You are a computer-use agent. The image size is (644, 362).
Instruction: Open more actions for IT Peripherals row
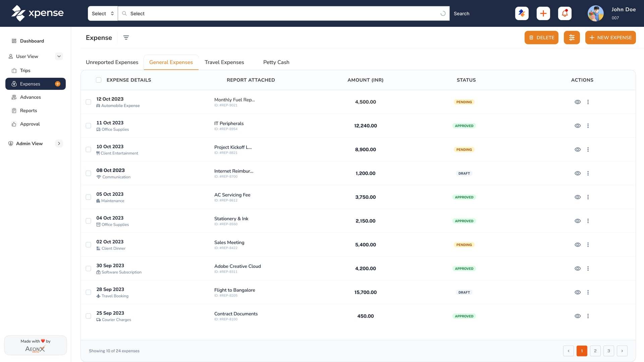[588, 126]
